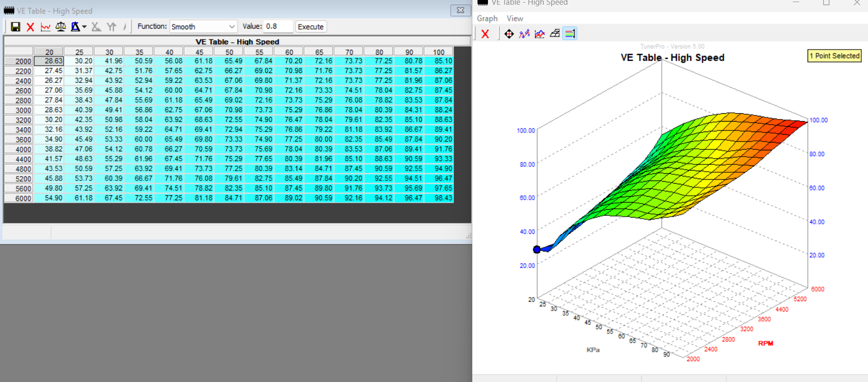Close the VE Table editor window
Image resolution: width=868 pixels, height=382 pixels.
pyautogui.click(x=460, y=10)
